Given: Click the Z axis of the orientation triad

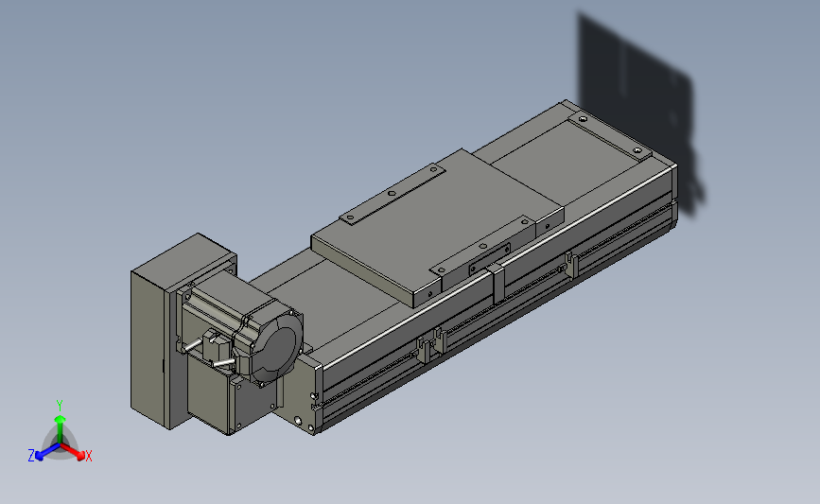Looking at the screenshot, I should click(x=43, y=452).
